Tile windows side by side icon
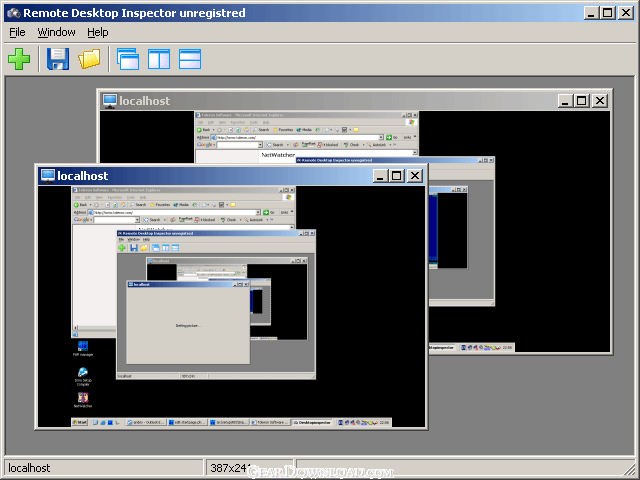 click(x=159, y=59)
